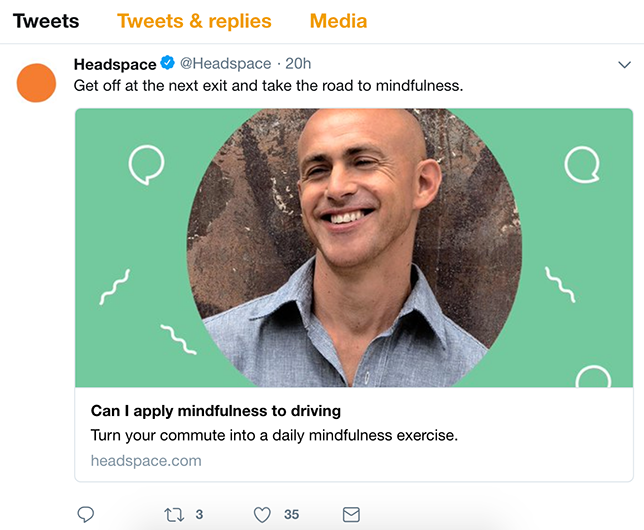
Task: Switch to the Tweets tab
Action: tap(46, 21)
